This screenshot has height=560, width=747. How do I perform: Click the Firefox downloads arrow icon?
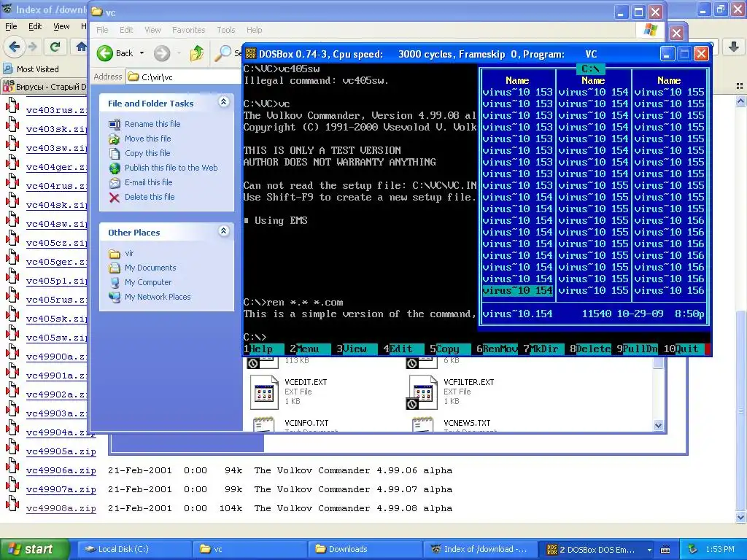point(733,47)
